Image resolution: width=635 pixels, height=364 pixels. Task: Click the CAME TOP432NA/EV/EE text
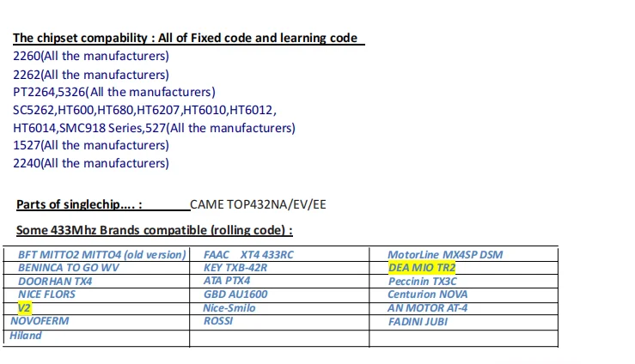pos(258,204)
